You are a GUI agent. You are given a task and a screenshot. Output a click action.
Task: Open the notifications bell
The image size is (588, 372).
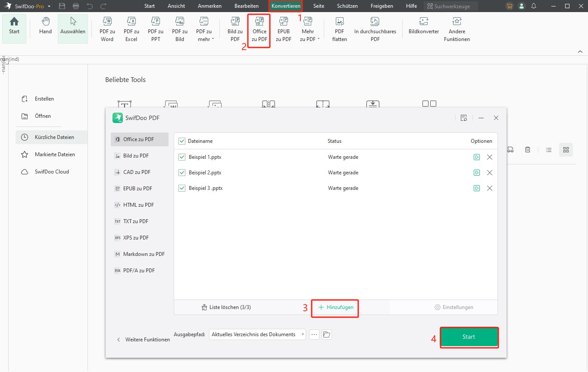[534, 6]
